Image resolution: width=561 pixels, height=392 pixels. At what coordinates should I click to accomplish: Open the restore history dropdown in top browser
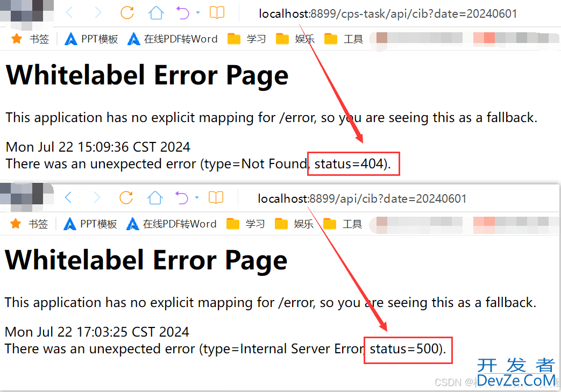[x=198, y=12]
